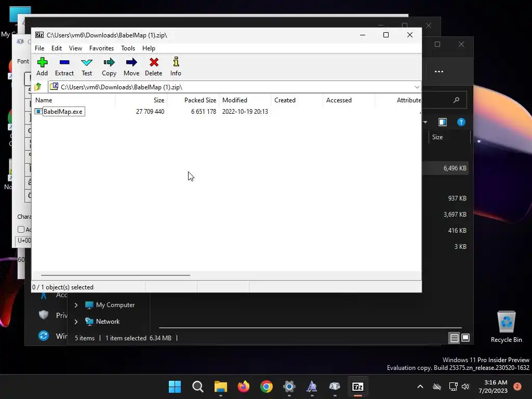Sort by the Name column header

point(74,100)
